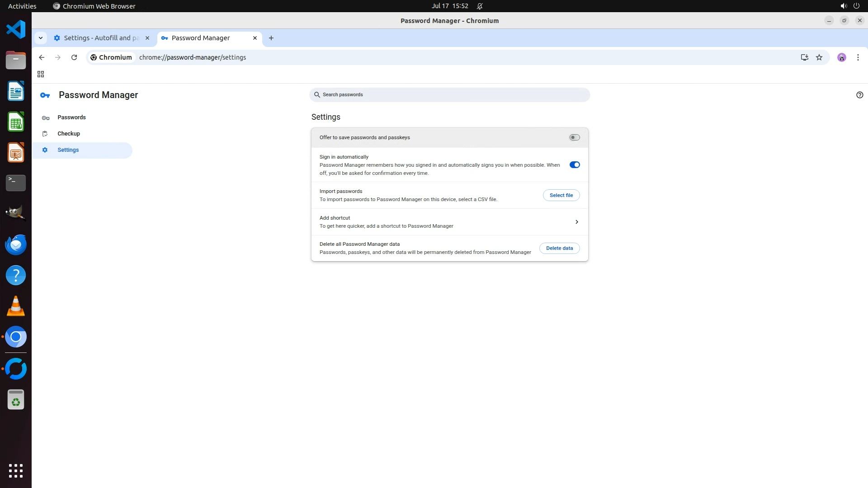Image resolution: width=868 pixels, height=488 pixels.
Task: Enable offer to save passwords toggle
Action: [x=574, y=137]
